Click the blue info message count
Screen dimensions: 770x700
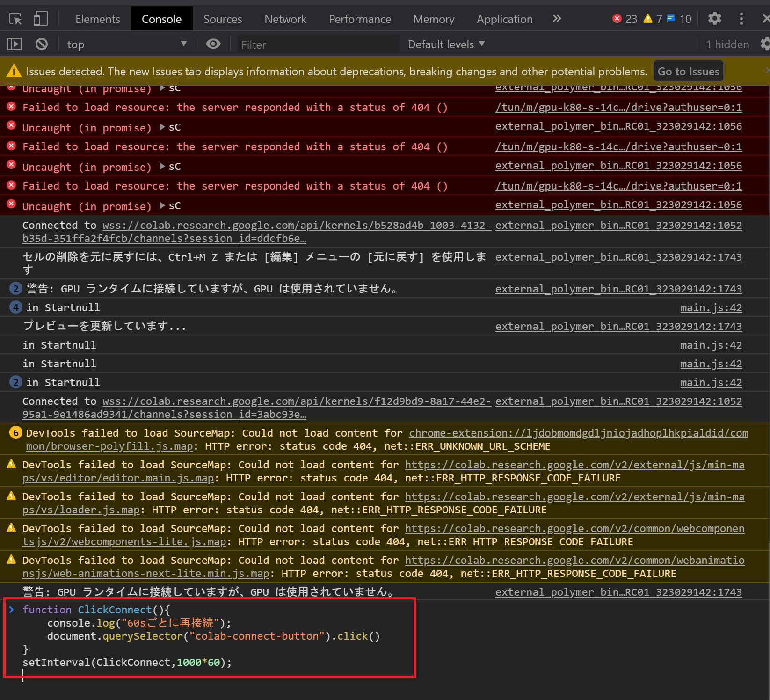(679, 19)
